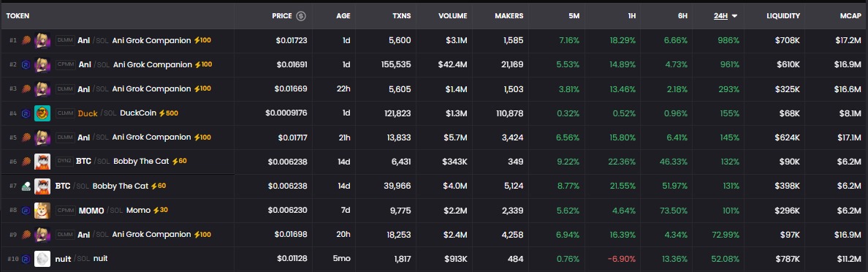Sort by the TOKEN column header

(18, 16)
